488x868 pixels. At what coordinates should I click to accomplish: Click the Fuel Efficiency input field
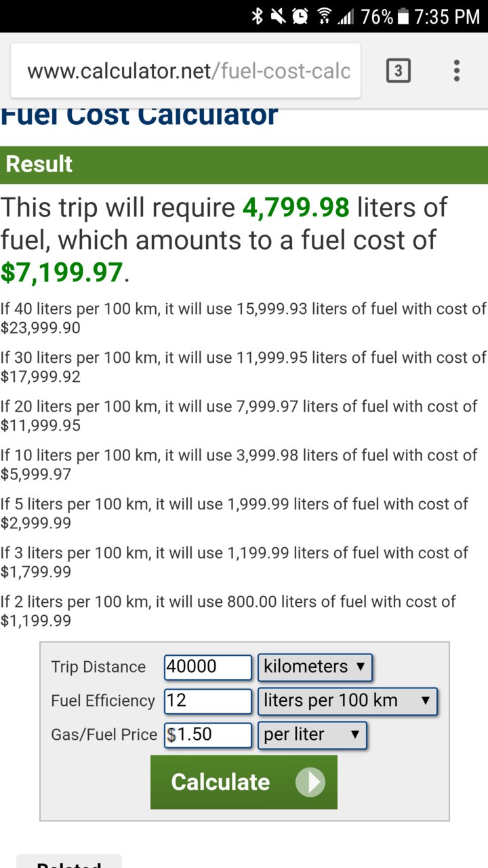(208, 701)
